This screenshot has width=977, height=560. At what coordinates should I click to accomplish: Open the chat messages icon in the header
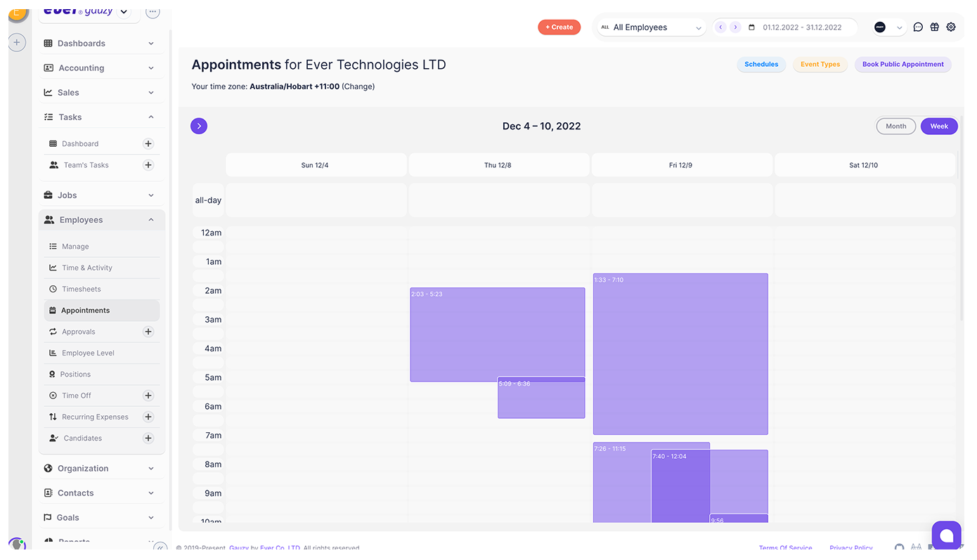(x=918, y=27)
